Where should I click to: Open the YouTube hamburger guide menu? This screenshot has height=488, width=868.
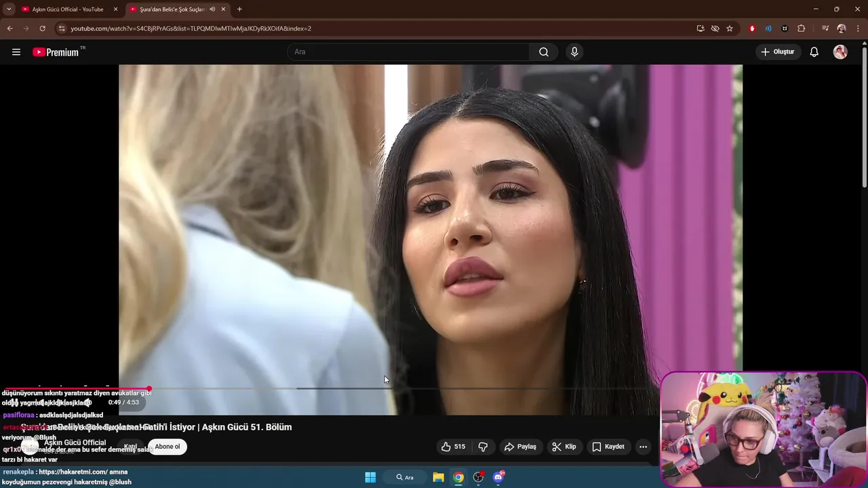point(16,52)
